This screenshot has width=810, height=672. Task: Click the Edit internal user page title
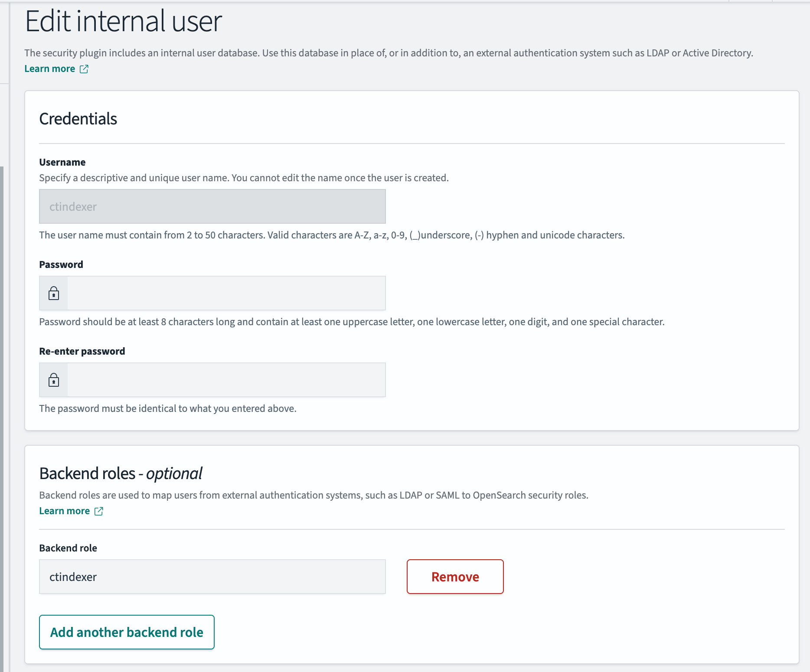[124, 21]
